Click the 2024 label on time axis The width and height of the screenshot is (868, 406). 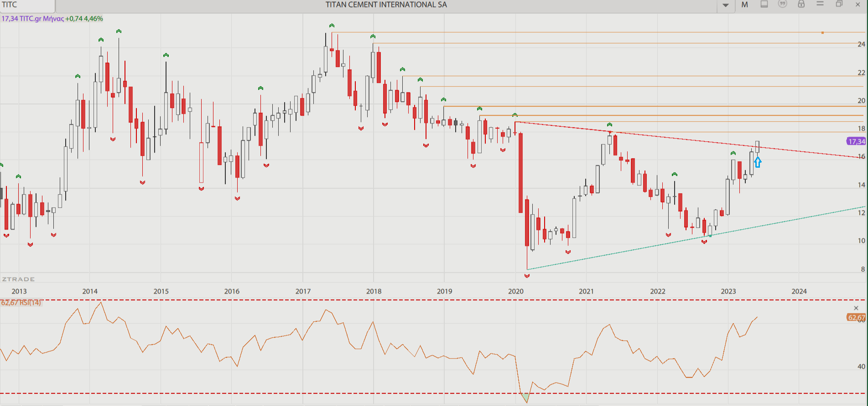(799, 291)
